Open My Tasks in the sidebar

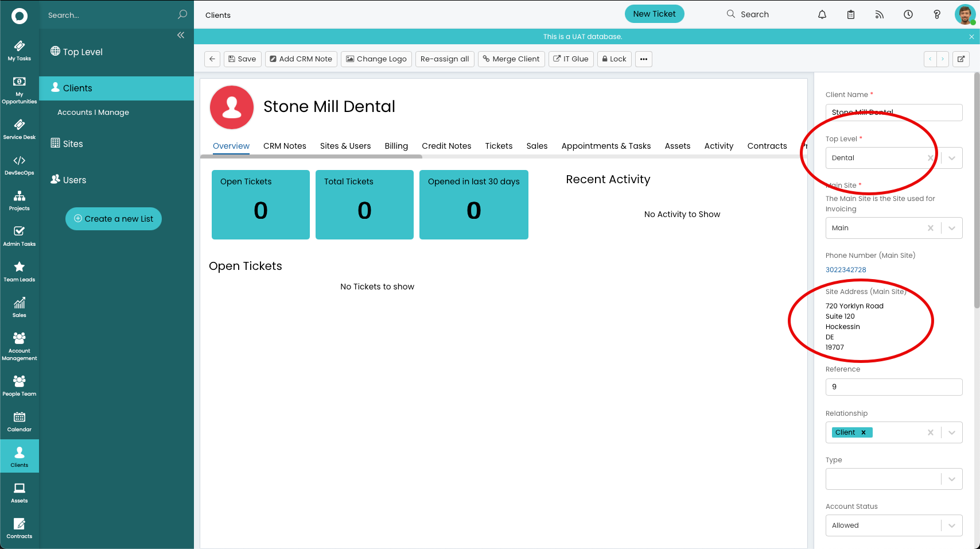pyautogui.click(x=20, y=51)
